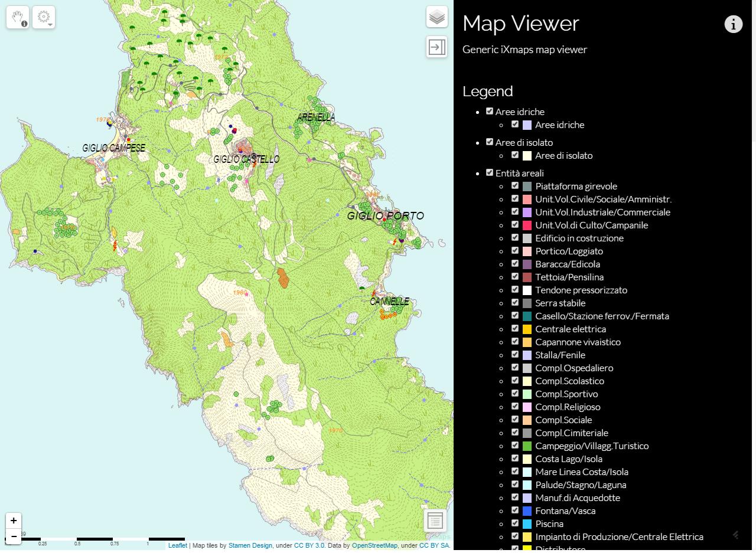Image resolution: width=756 pixels, height=553 pixels.
Task: Select the Compl.Scolastico legend entry
Action: pos(569,381)
